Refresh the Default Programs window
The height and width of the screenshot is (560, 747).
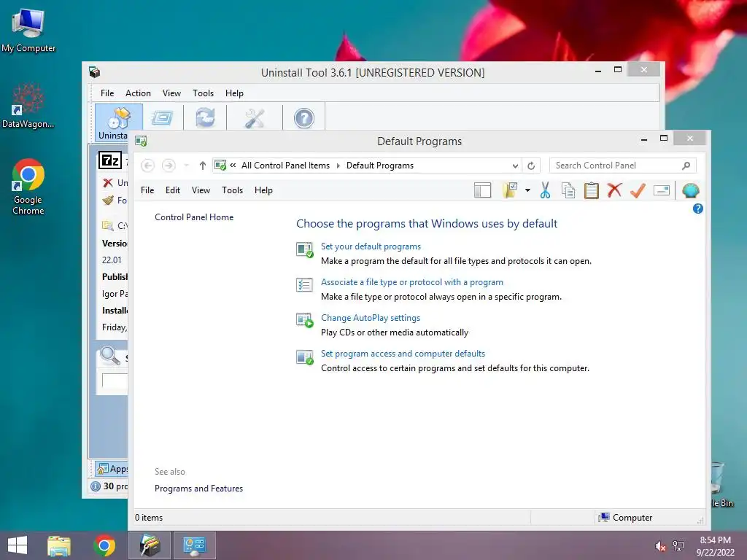(531, 166)
